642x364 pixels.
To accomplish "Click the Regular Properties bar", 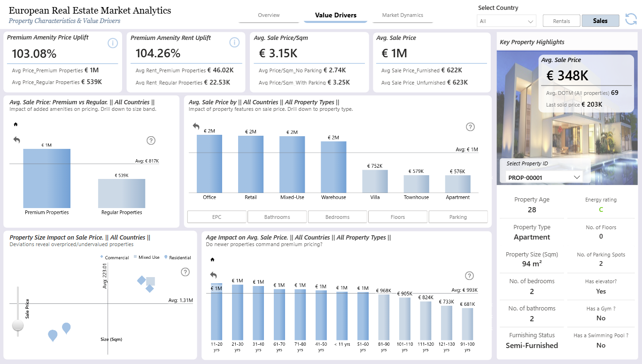I will pyautogui.click(x=122, y=194).
